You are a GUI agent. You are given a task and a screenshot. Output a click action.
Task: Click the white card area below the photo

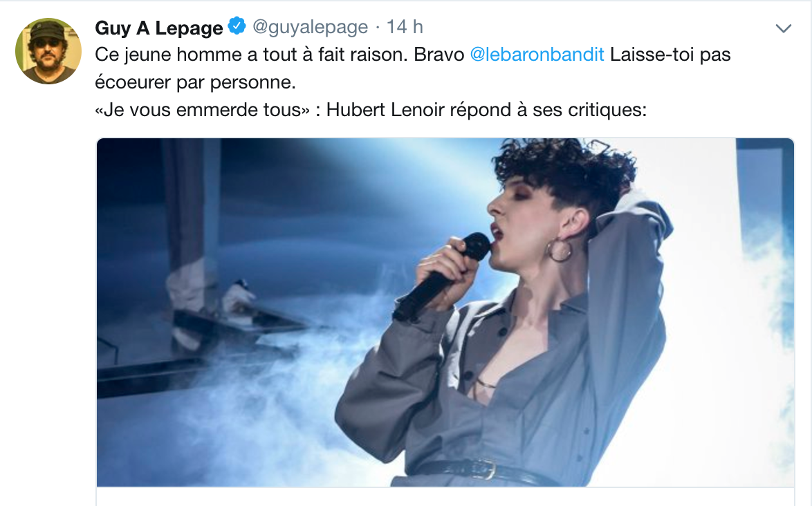445,496
